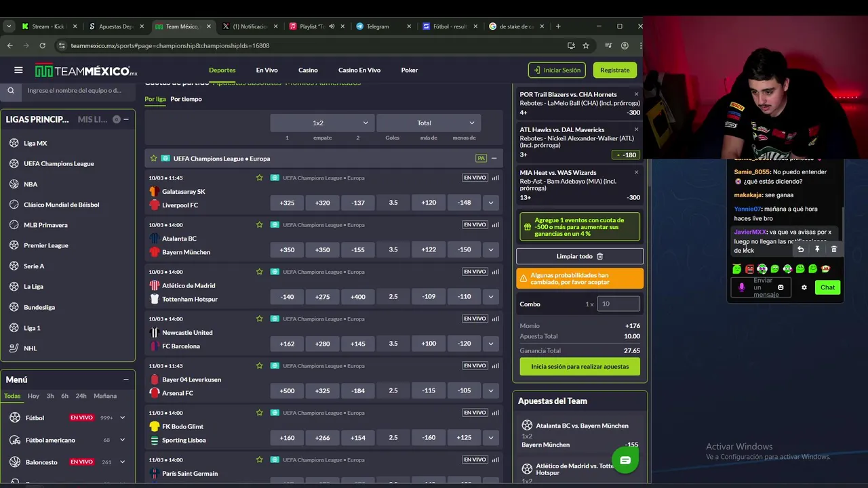Screen dimensions: 868x488
Task: Expand more markets for Galatasaray vs Liverpool
Action: pos(491,203)
